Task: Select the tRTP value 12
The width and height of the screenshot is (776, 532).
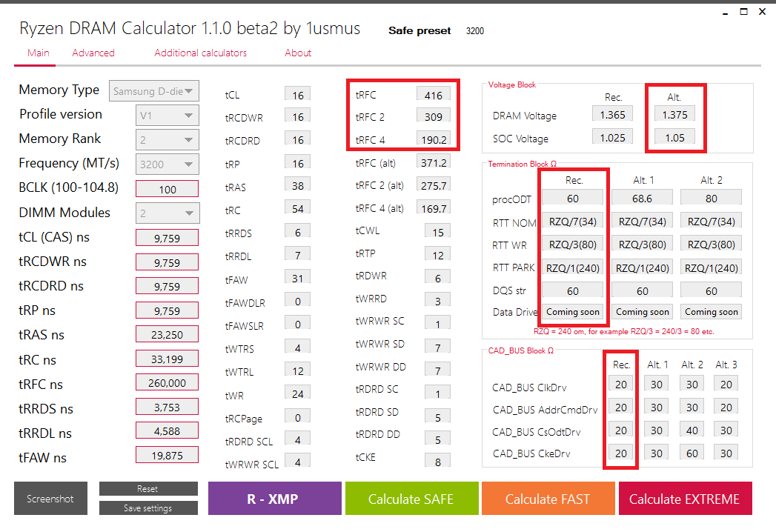Action: coord(437,255)
